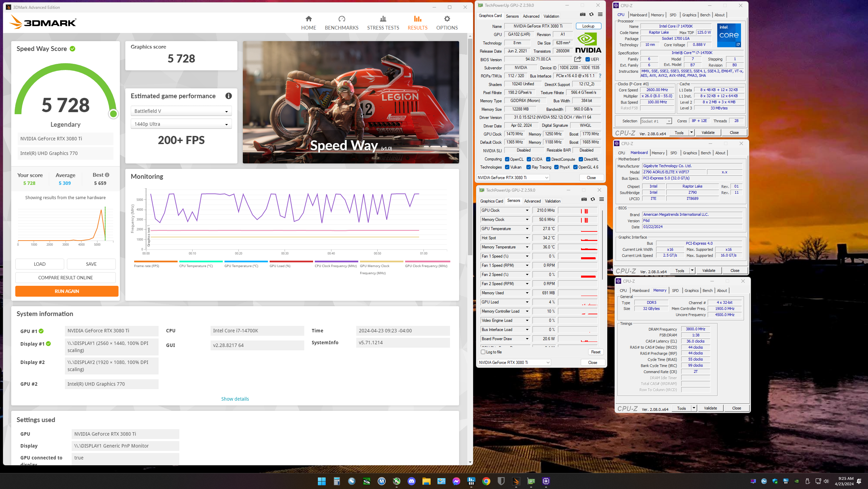Open the Battlefield V game dropdown

[181, 111]
